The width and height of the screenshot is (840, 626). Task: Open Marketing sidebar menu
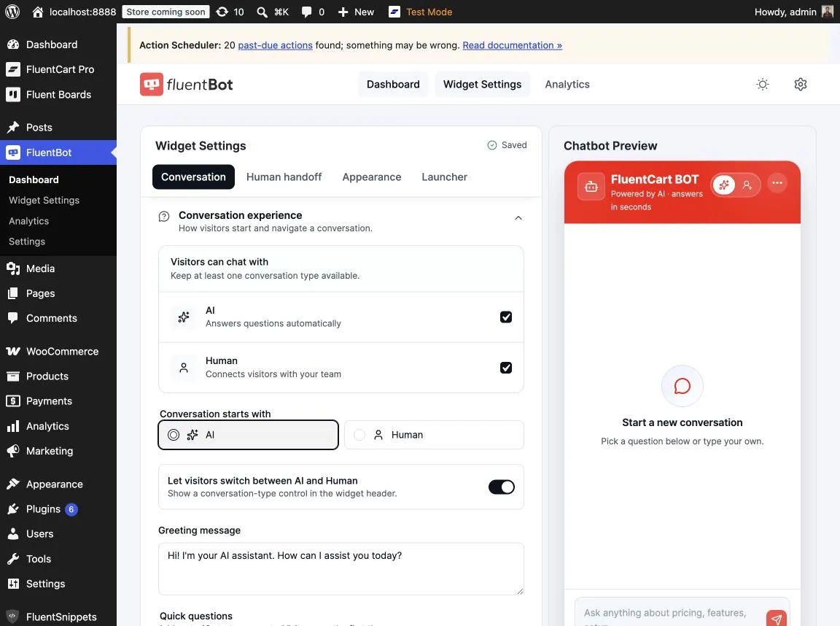pos(50,451)
